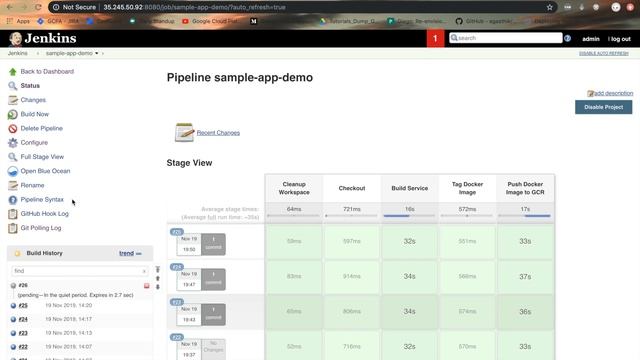
Task: Click the Jenkins logo in the header
Action: pyautogui.click(x=42, y=38)
